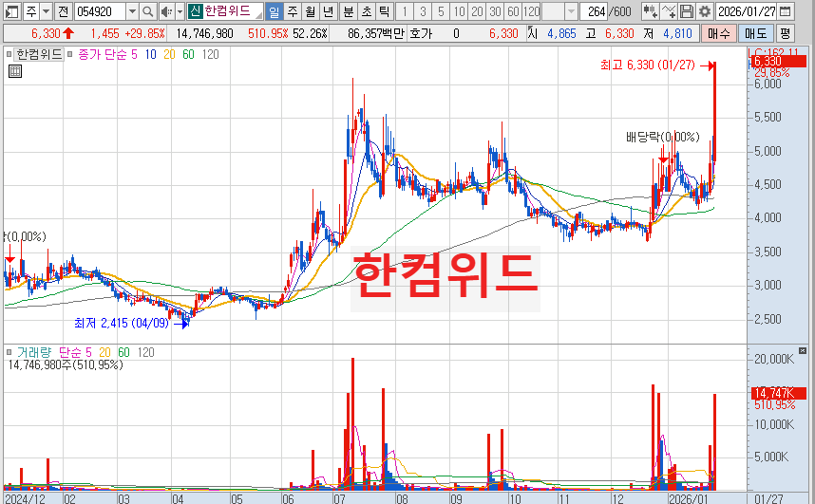Click the magenta 5 price MA label
Viewport: 815px width, 504px height.
(134, 54)
